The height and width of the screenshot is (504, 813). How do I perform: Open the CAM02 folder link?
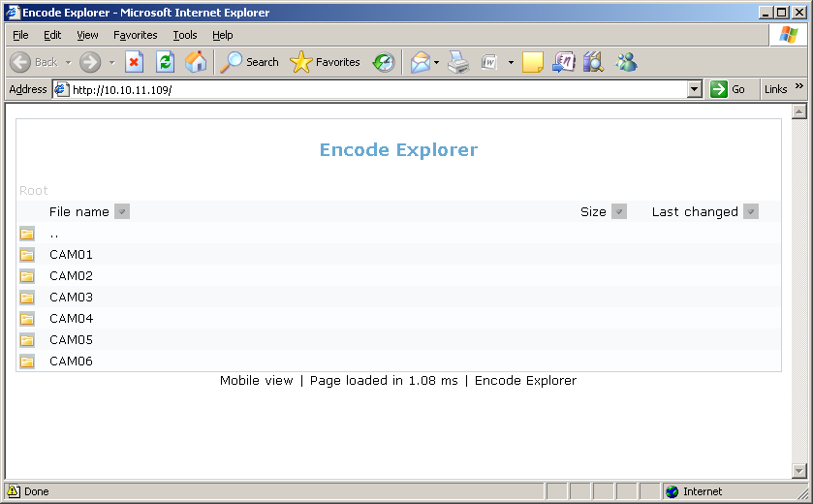(71, 276)
